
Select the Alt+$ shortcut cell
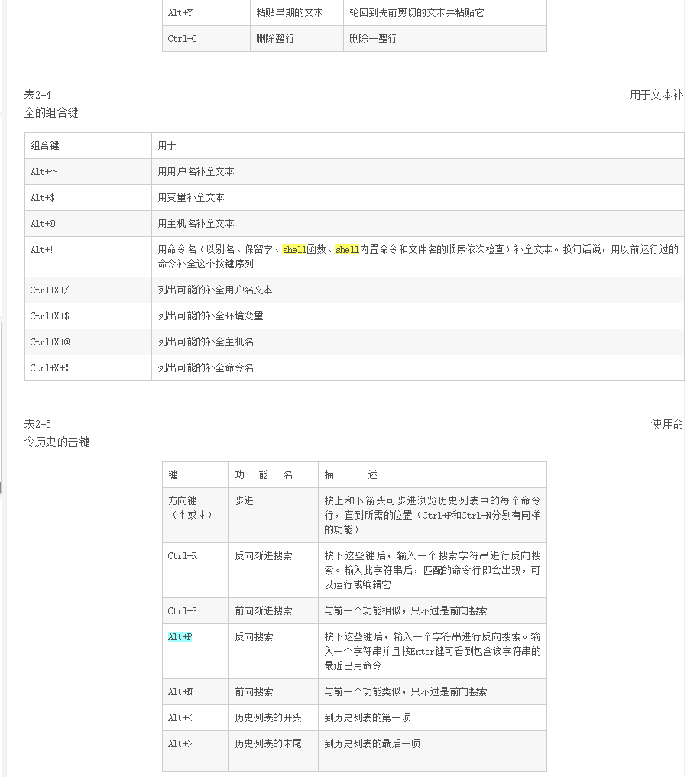point(88,198)
